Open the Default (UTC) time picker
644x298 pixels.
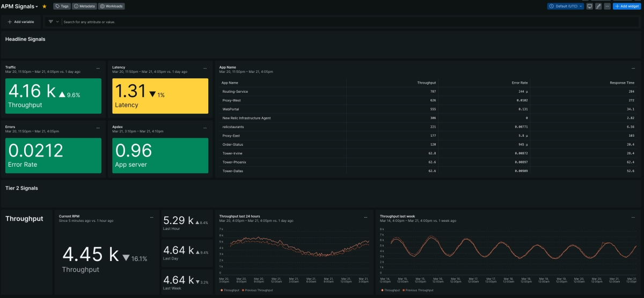566,6
